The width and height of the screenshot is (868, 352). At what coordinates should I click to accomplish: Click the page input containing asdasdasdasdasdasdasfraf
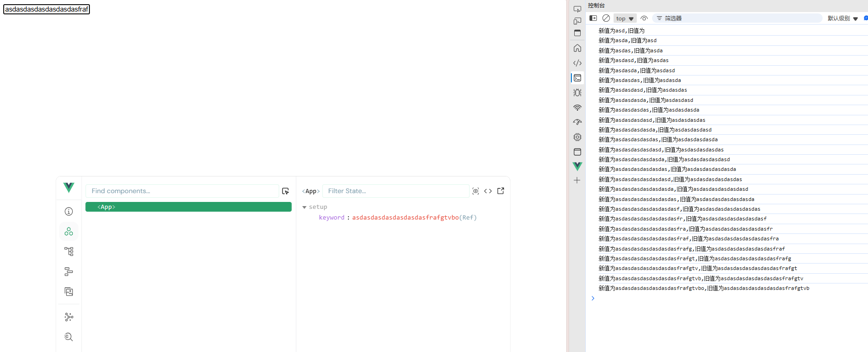[x=46, y=9]
